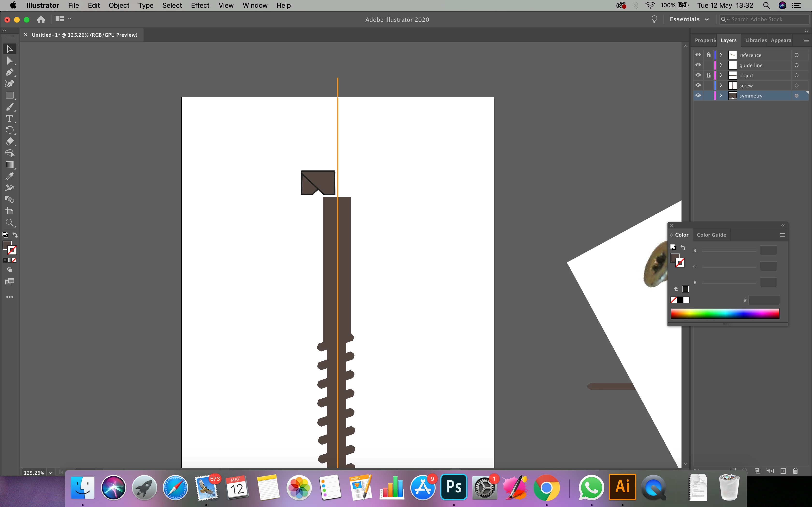812x507 pixels.
Task: Select the Rectangle tool
Action: (9, 96)
